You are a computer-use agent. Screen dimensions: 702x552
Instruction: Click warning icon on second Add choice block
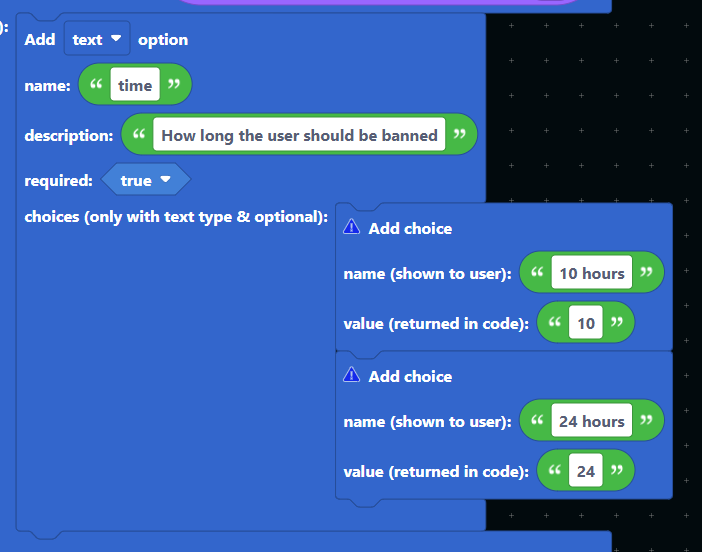(x=351, y=375)
